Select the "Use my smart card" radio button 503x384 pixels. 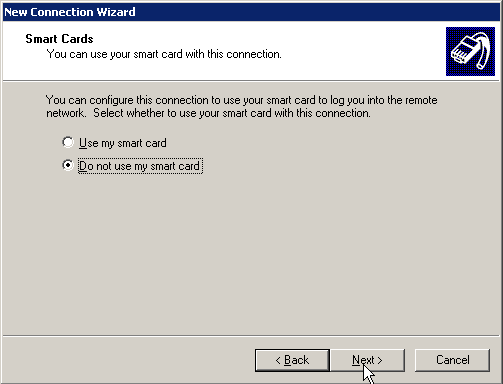(x=68, y=142)
